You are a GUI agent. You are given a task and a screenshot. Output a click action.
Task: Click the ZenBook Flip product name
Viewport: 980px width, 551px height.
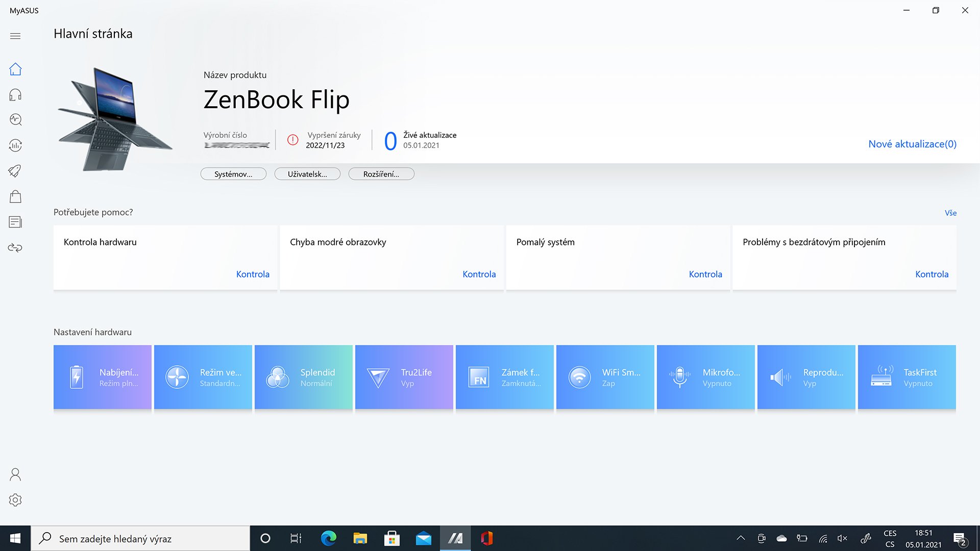point(276,100)
